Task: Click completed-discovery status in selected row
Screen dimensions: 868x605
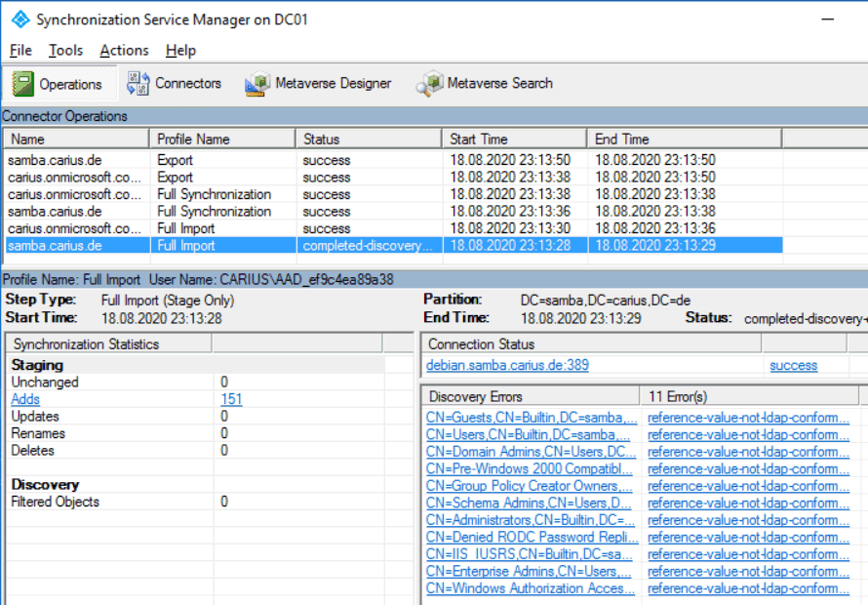Action: pyautogui.click(x=368, y=246)
